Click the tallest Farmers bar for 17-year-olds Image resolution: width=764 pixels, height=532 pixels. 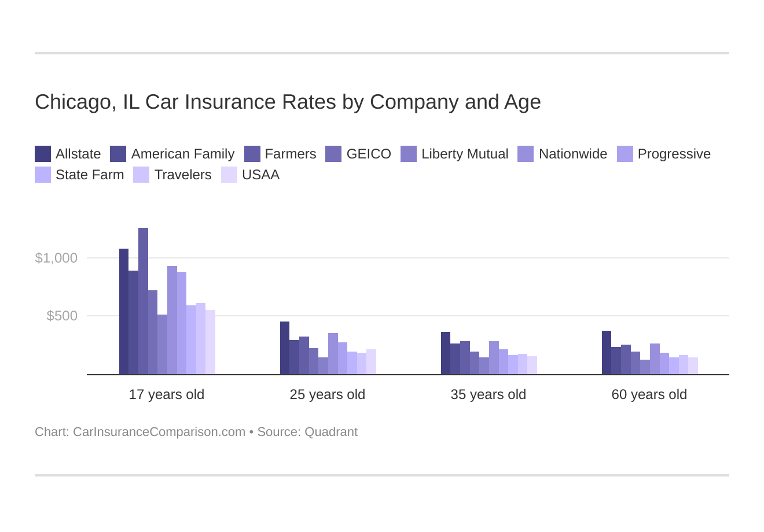[143, 301]
